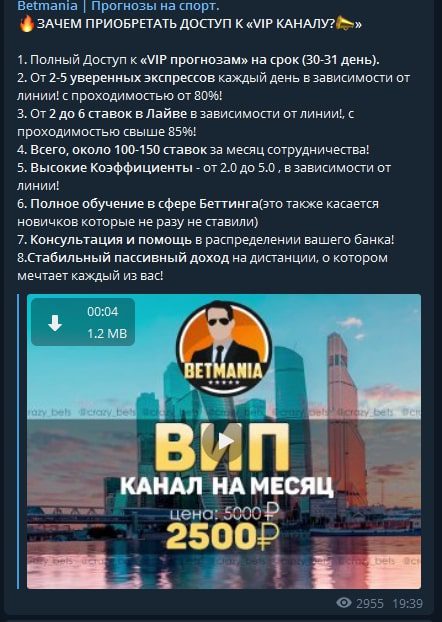The height and width of the screenshot is (622, 442).
Task: Click the blue vertical bar beside the video
Action: tap(18, 442)
